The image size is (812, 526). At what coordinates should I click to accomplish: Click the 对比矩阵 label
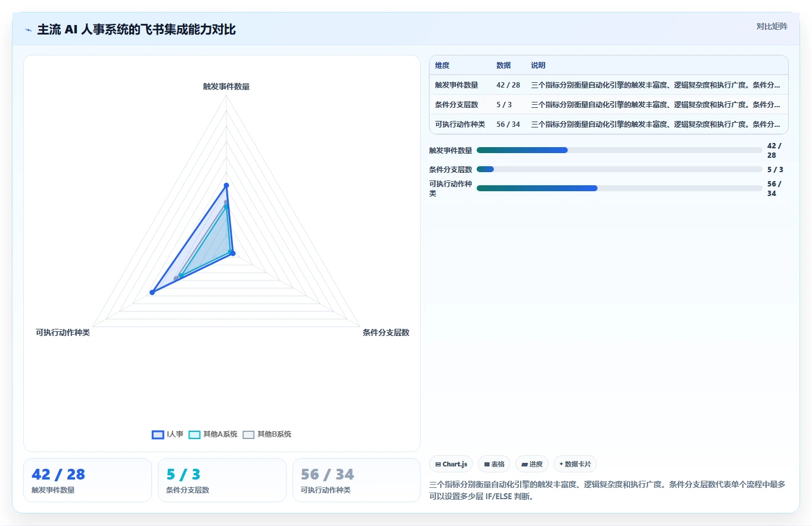coord(771,26)
